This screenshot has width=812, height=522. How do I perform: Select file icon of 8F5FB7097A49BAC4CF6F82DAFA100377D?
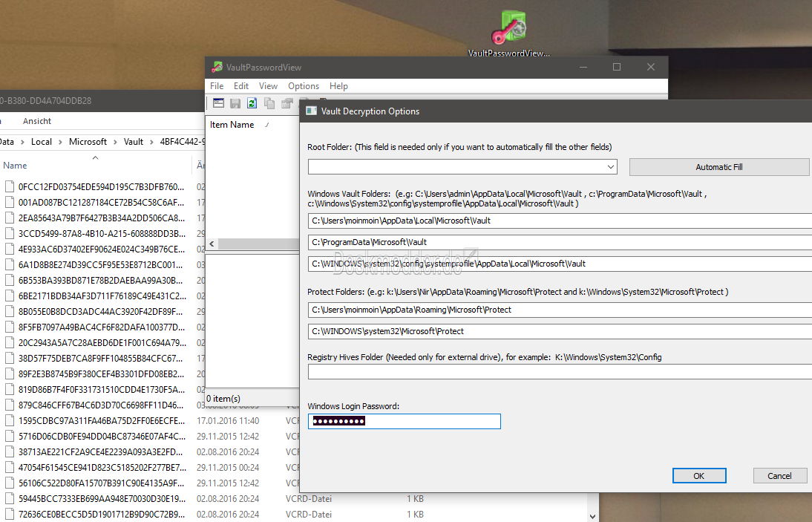(10, 327)
